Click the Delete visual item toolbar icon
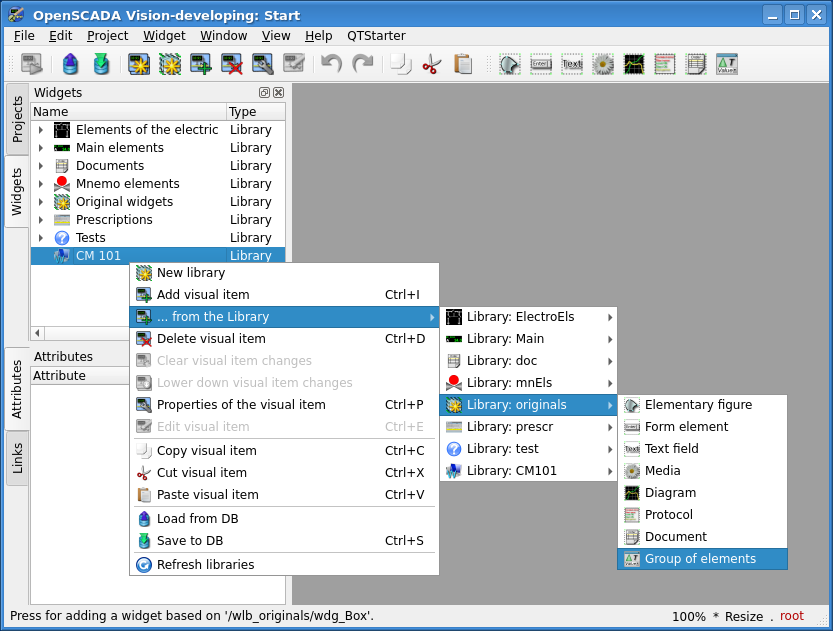833x631 pixels. tap(232, 65)
